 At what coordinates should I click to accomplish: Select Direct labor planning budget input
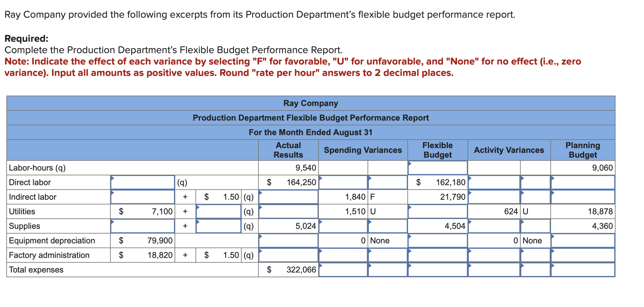pos(583,182)
